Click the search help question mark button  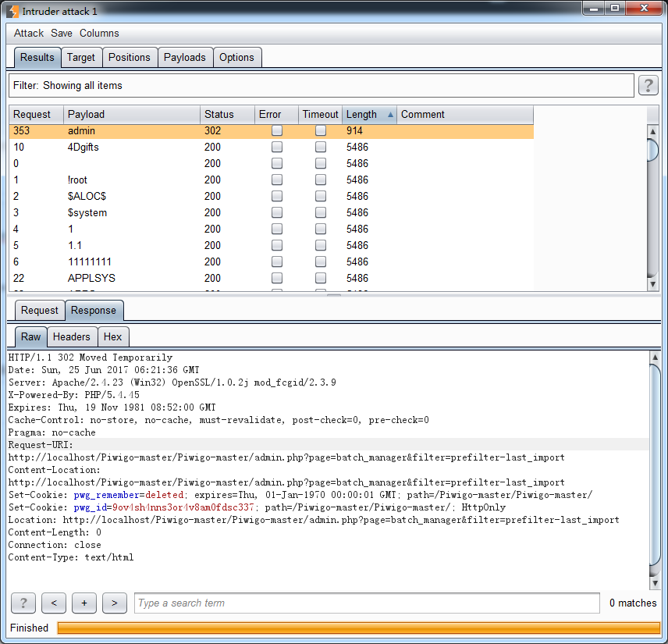(x=23, y=603)
